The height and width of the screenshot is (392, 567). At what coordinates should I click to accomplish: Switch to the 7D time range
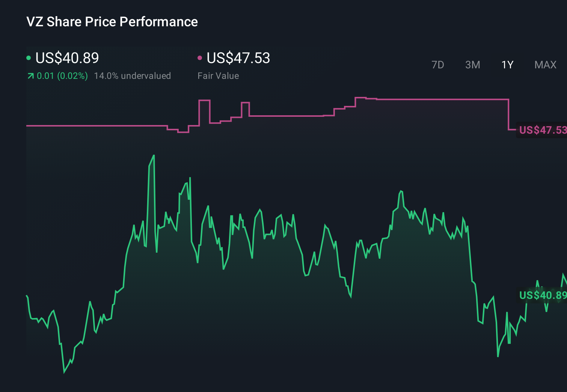pos(438,65)
